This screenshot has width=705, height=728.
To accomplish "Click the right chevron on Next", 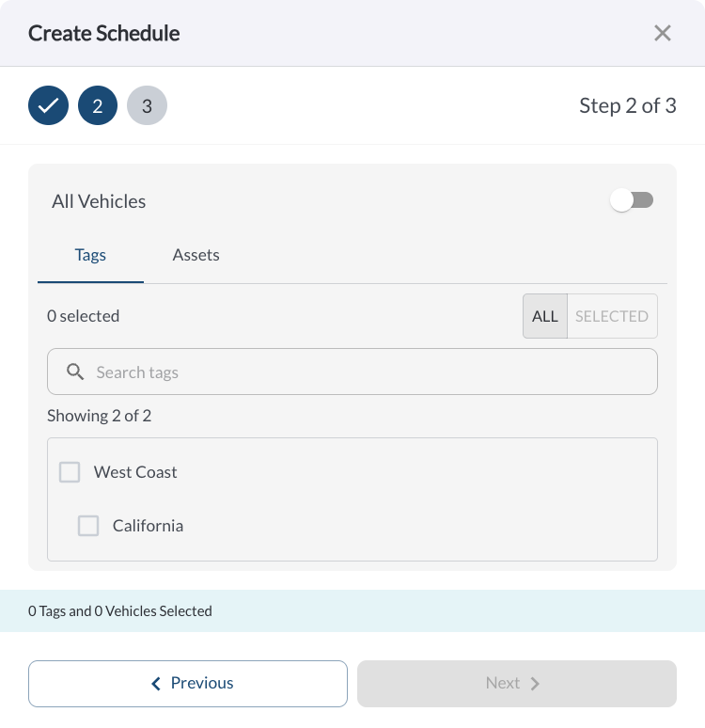I will point(535,684).
